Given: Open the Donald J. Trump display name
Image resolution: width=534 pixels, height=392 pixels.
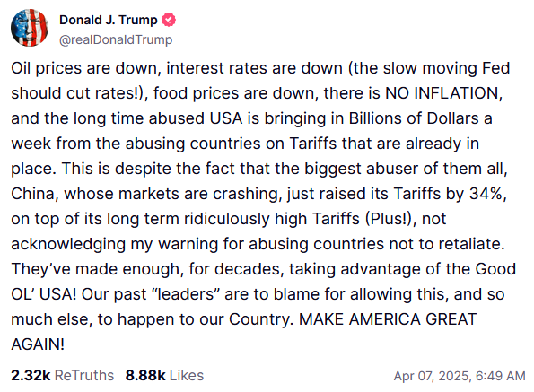Looking at the screenshot, I should click(x=109, y=20).
